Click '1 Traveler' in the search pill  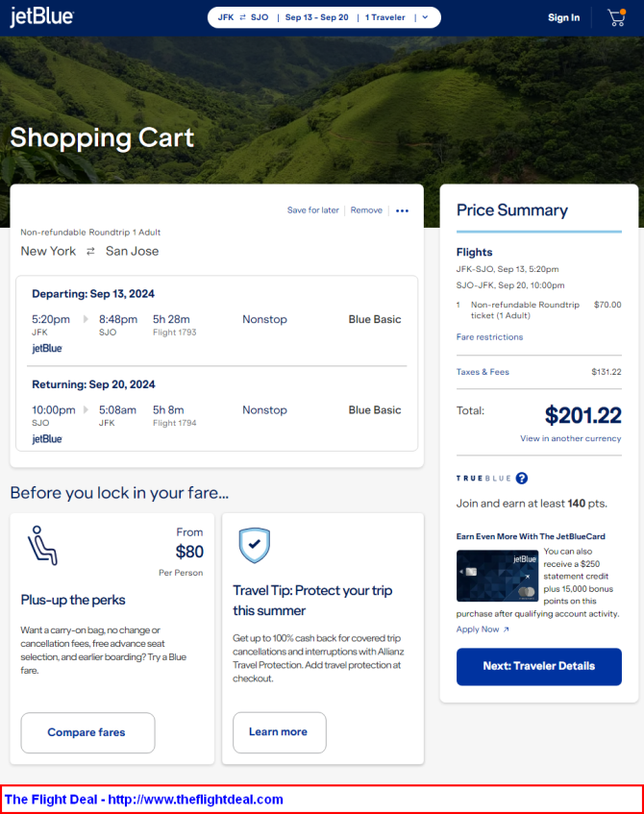(x=384, y=17)
